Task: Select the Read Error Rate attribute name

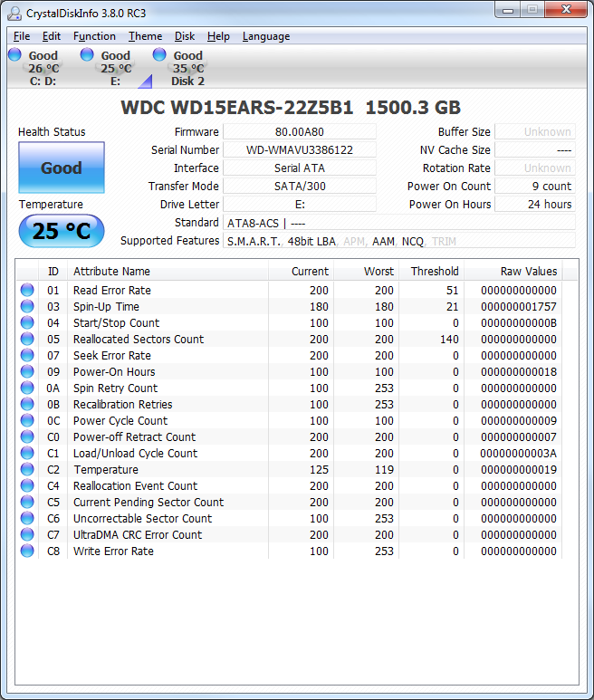Action: (112, 290)
